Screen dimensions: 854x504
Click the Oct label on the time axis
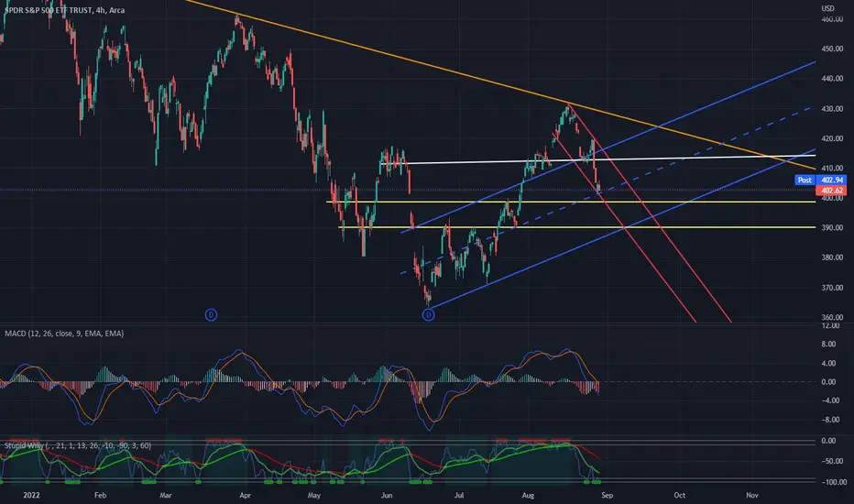(679, 495)
